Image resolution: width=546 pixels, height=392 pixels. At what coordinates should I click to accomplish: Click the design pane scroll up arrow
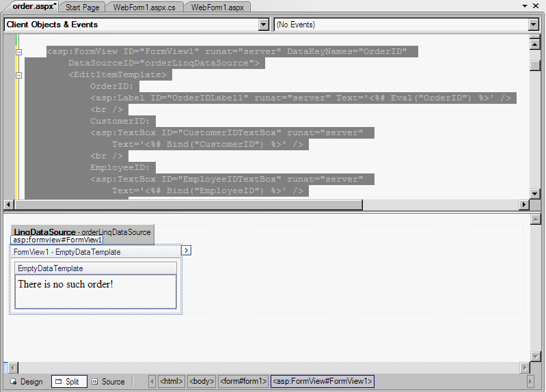tap(536, 219)
